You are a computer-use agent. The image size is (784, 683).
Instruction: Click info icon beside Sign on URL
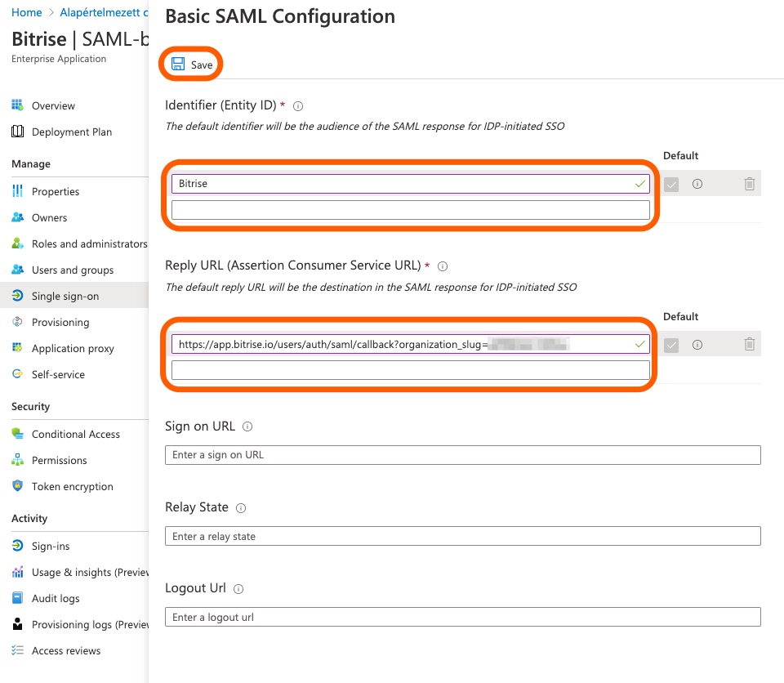point(247,426)
